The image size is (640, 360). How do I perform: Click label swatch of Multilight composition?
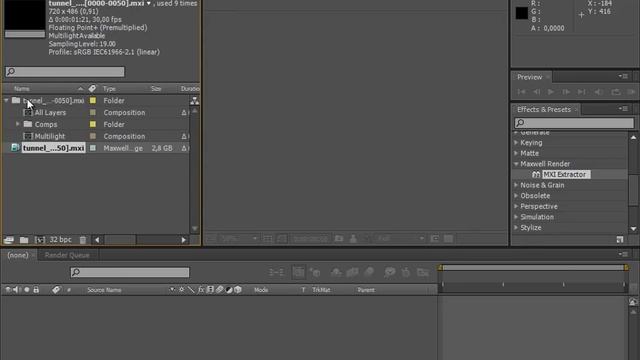pos(93,136)
